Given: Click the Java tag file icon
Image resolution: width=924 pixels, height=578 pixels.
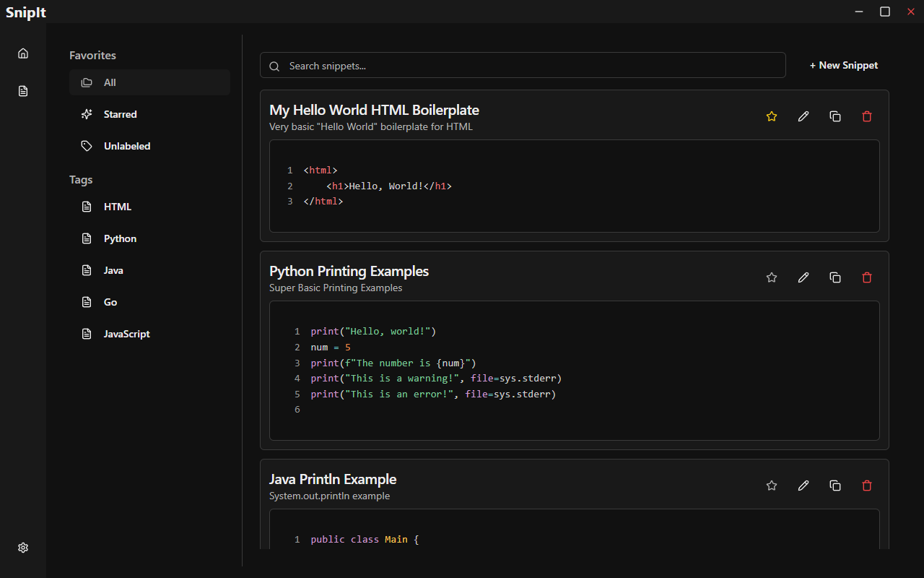Looking at the screenshot, I should coord(87,270).
